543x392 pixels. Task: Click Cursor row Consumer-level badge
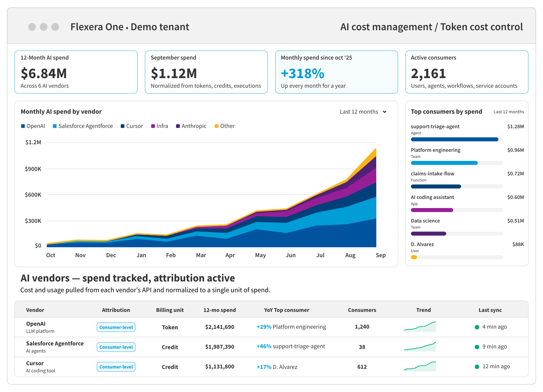click(116, 367)
